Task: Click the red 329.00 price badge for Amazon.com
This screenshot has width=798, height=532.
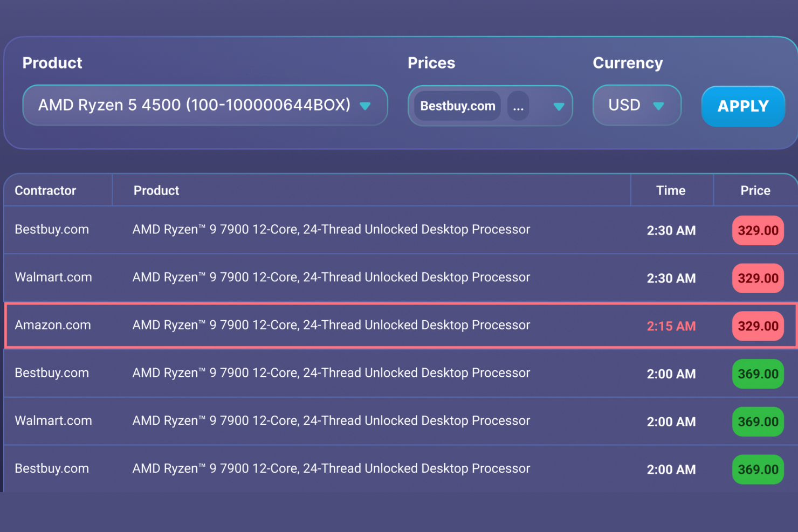Action: click(758, 326)
